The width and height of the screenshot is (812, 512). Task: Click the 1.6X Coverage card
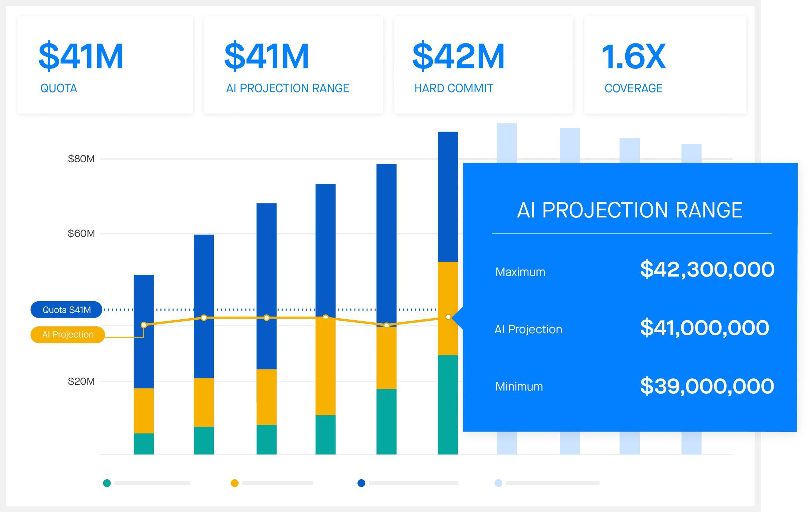665,65
